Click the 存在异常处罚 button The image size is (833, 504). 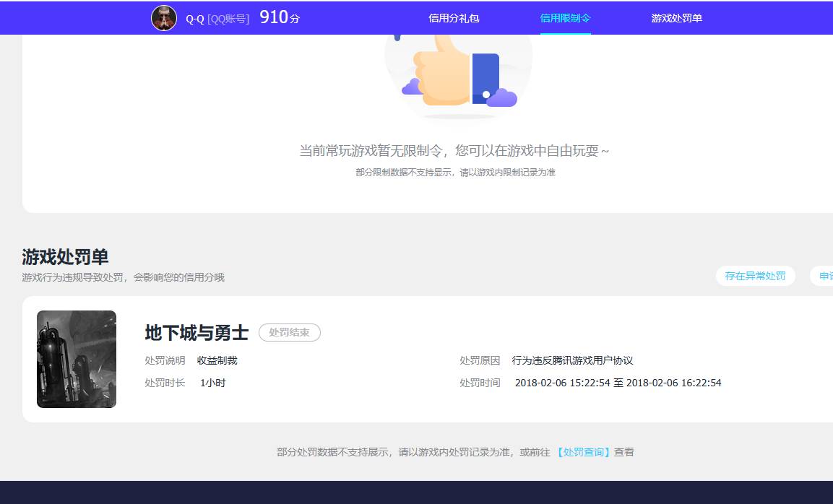tap(755, 276)
